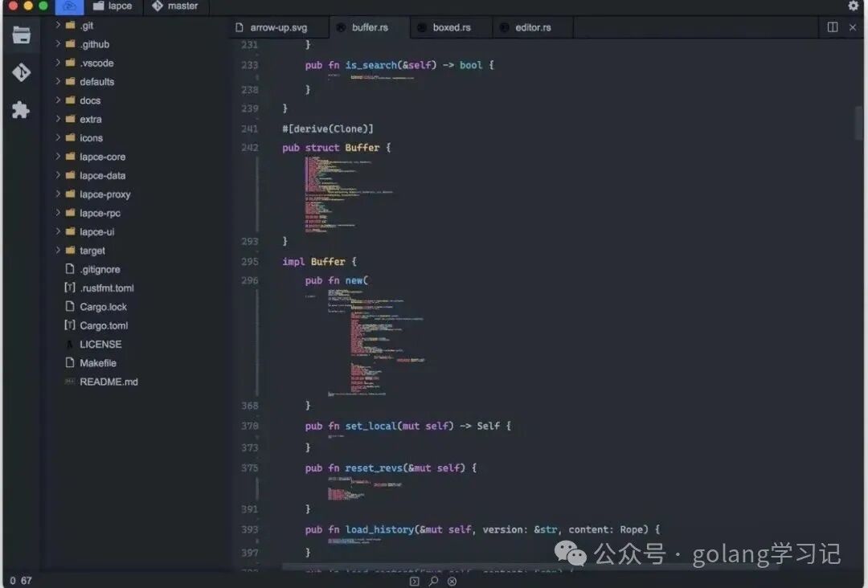Close the editor pane with X icon
Image resolution: width=868 pixels, height=588 pixels.
coord(853,27)
